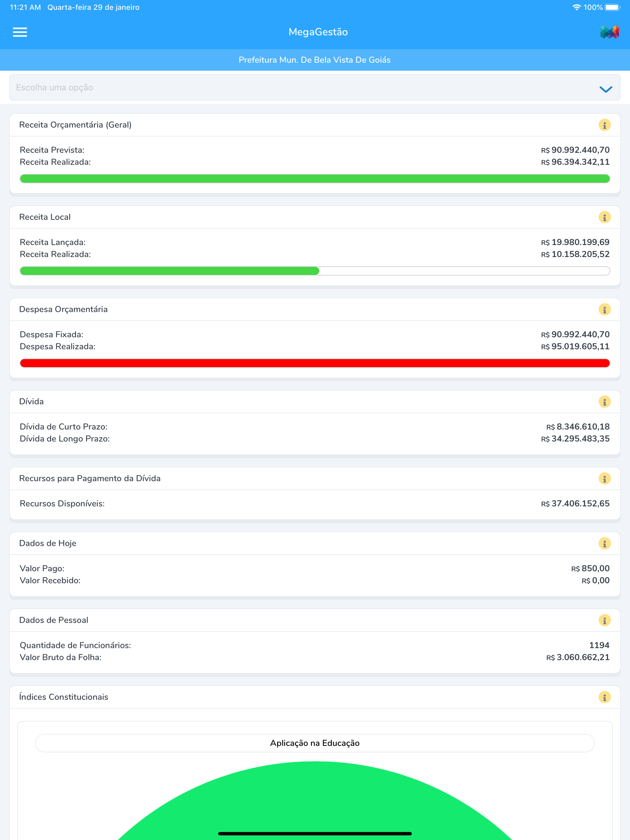
Task: Check the Wi-Fi status icon
Action: pos(576,7)
